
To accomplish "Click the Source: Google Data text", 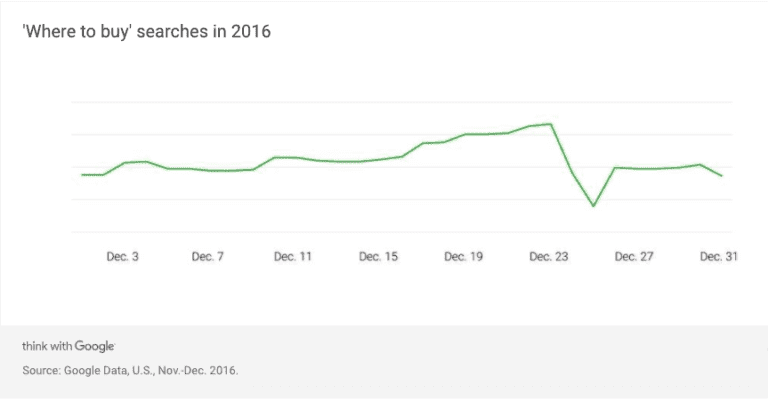I will [x=130, y=370].
